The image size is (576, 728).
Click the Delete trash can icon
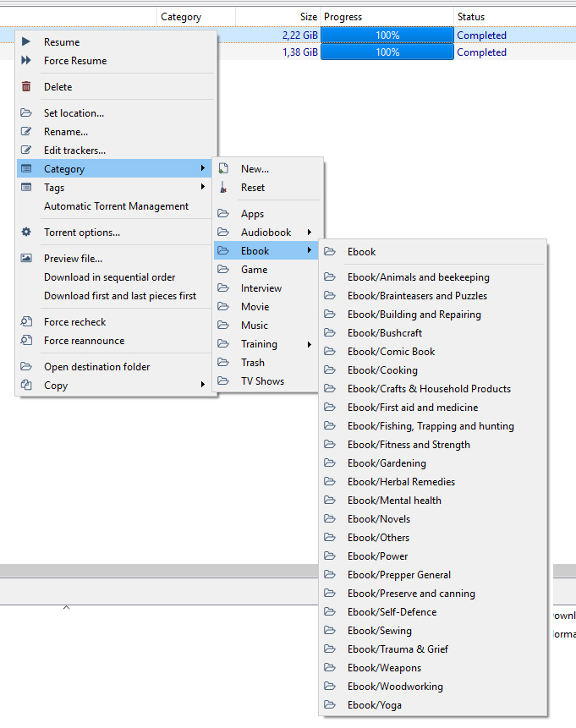pyautogui.click(x=26, y=86)
